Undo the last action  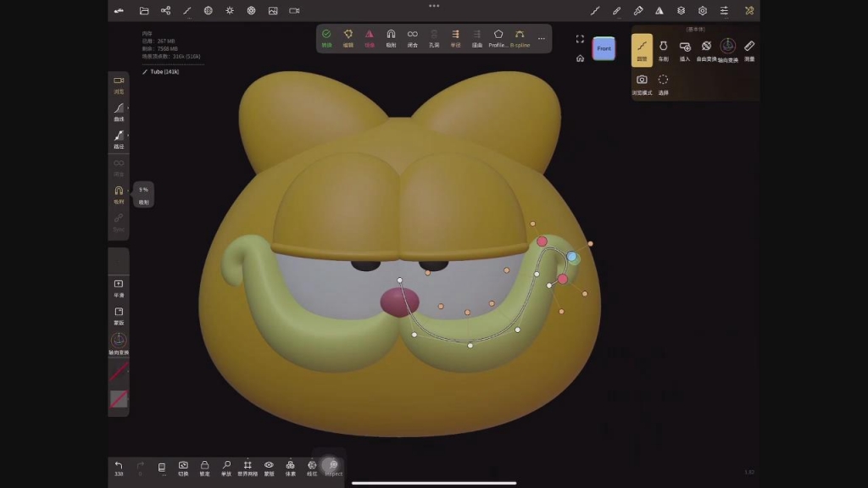point(119,468)
